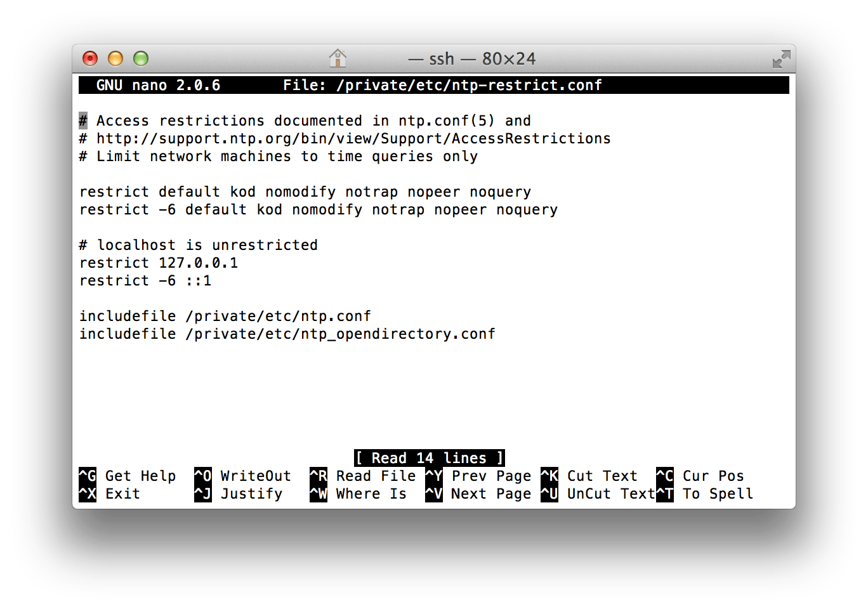The height and width of the screenshot is (609, 868).
Task: Click the ntp_opendirectory.conf includefile line
Action: (x=287, y=334)
